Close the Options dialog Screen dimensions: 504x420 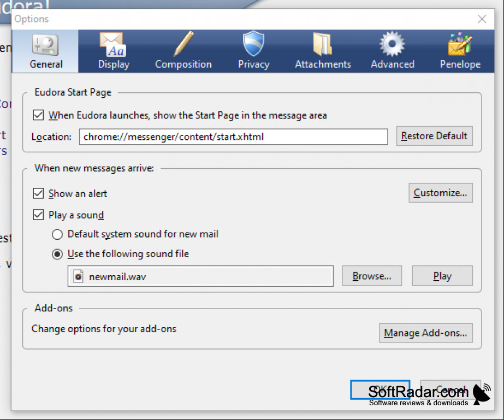tap(482, 19)
